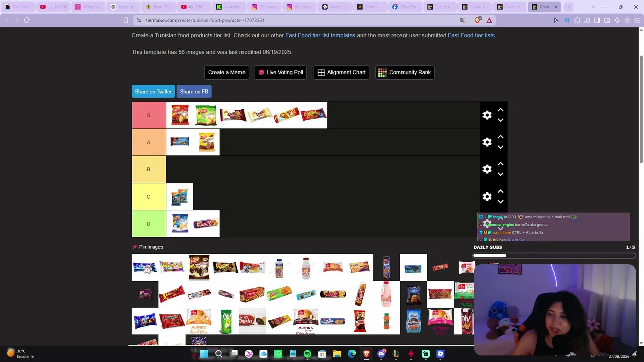This screenshot has width=644, height=362.
Task: Move the C tier row up
Action: coord(500,191)
